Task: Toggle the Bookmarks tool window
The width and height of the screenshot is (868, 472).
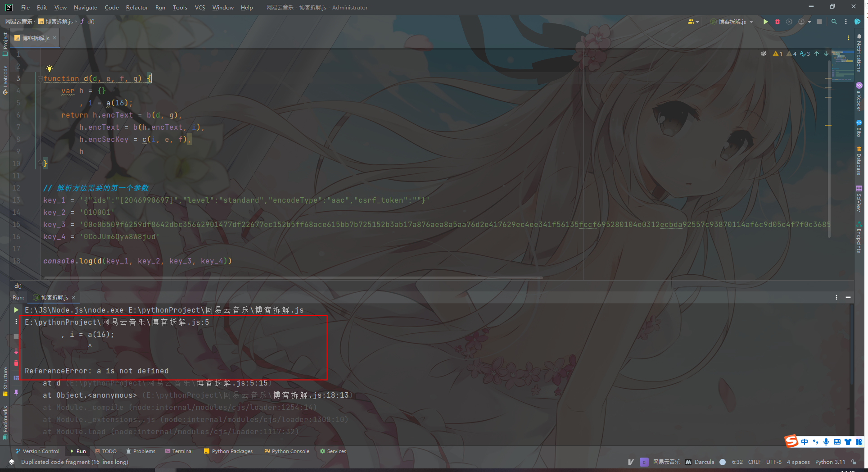Action: (x=5, y=422)
